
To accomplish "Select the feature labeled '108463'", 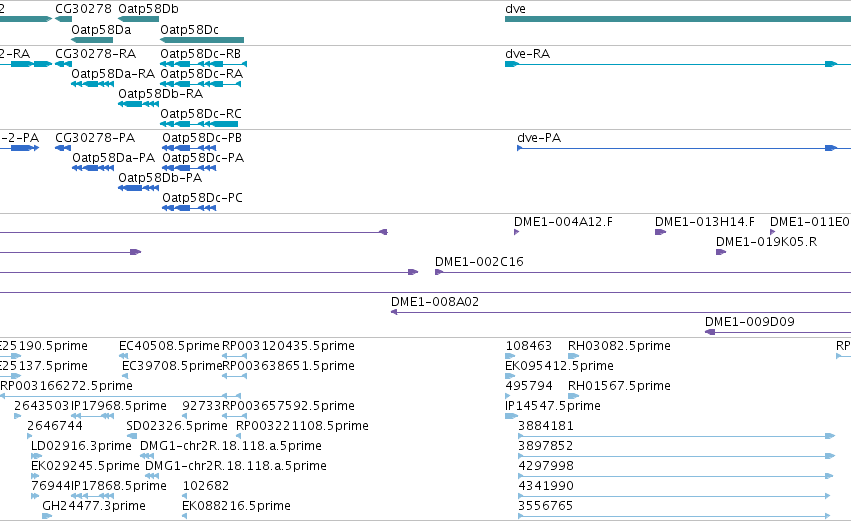I will (x=529, y=346).
